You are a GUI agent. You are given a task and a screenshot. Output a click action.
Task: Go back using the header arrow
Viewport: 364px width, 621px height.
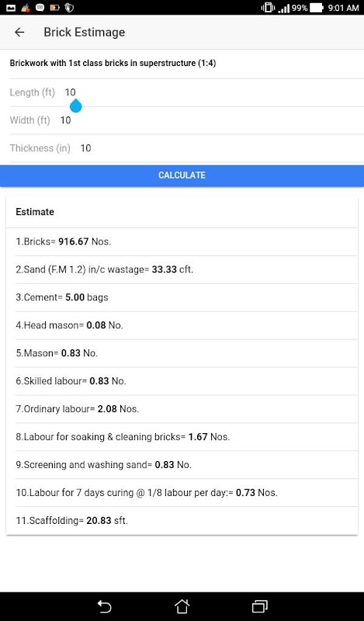click(x=19, y=32)
